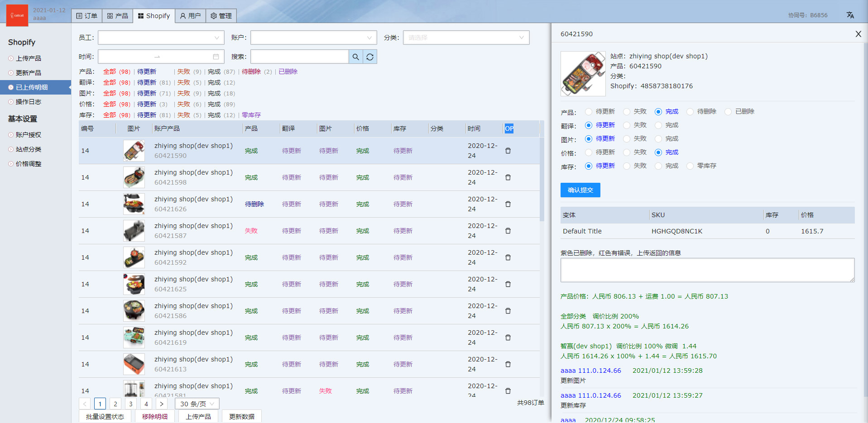The height and width of the screenshot is (423, 868).
Task: Click the refresh icon next to search
Action: pyautogui.click(x=370, y=57)
